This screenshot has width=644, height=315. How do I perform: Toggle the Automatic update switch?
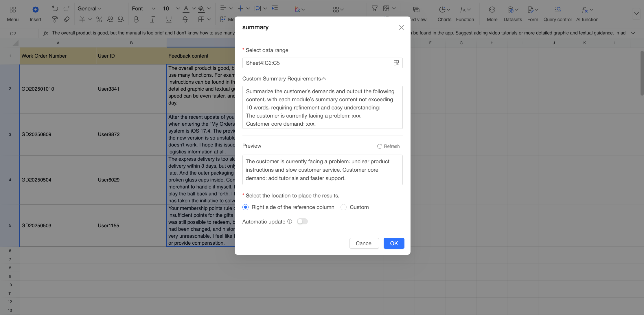coord(302,221)
